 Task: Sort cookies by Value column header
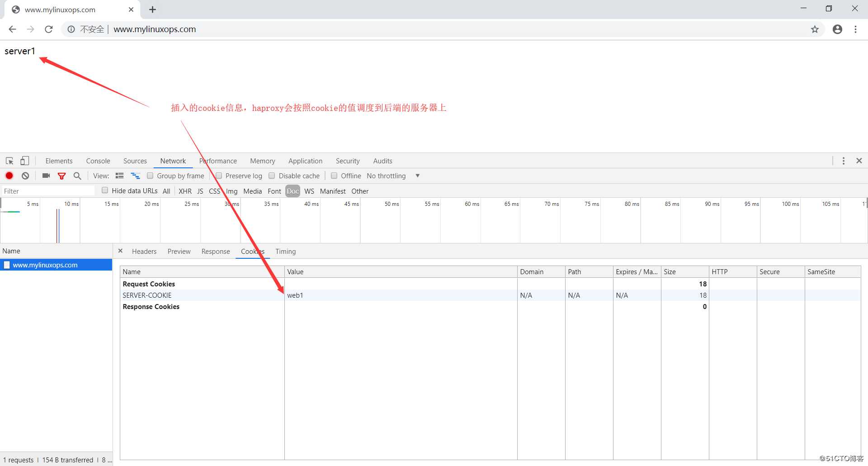click(x=401, y=272)
